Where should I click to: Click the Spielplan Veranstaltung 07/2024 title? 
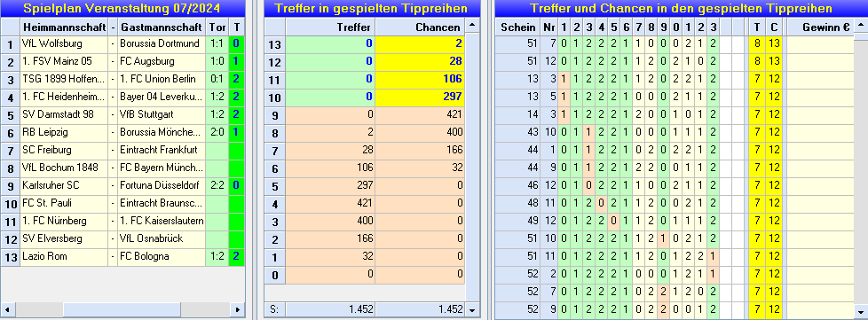coord(122,8)
